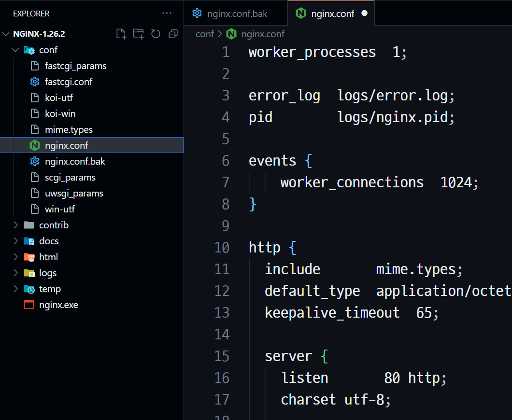Click charset utf-8; on line 17
This screenshot has height=420, width=512.
(x=336, y=400)
